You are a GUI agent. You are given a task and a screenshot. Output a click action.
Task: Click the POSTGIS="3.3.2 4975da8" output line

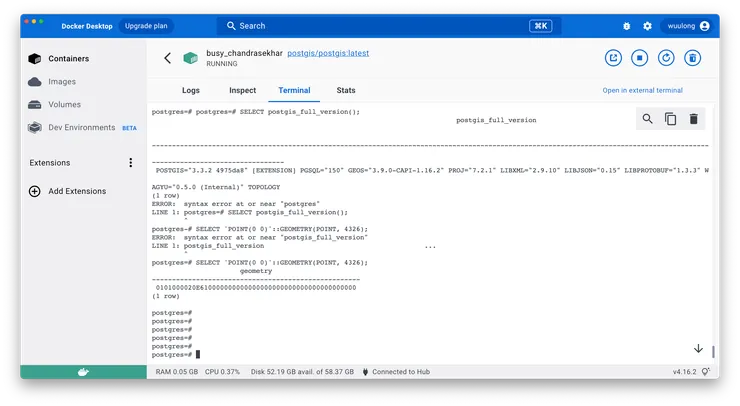[x=432, y=170]
